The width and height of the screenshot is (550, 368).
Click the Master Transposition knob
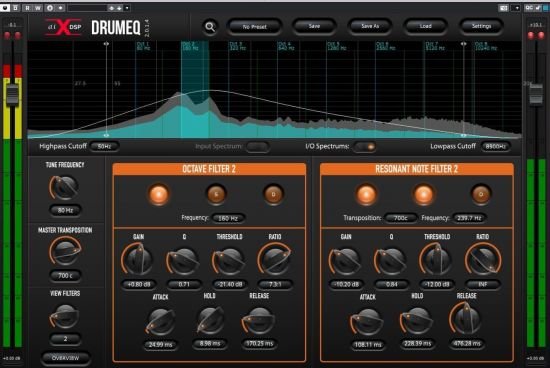[x=65, y=251]
